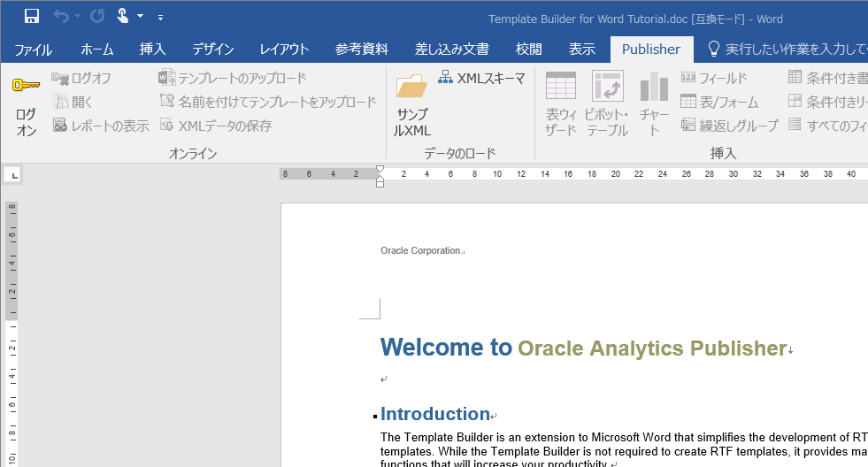The image size is (868, 467).
Task: Click the Tell Me search box with lightbulb
Action: click(787, 50)
